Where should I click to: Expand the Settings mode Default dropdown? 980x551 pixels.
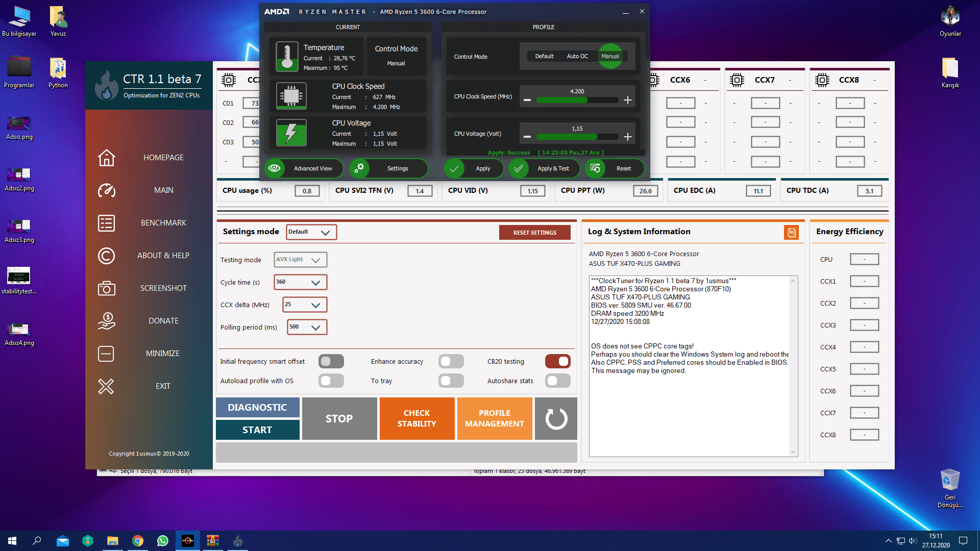(x=311, y=232)
